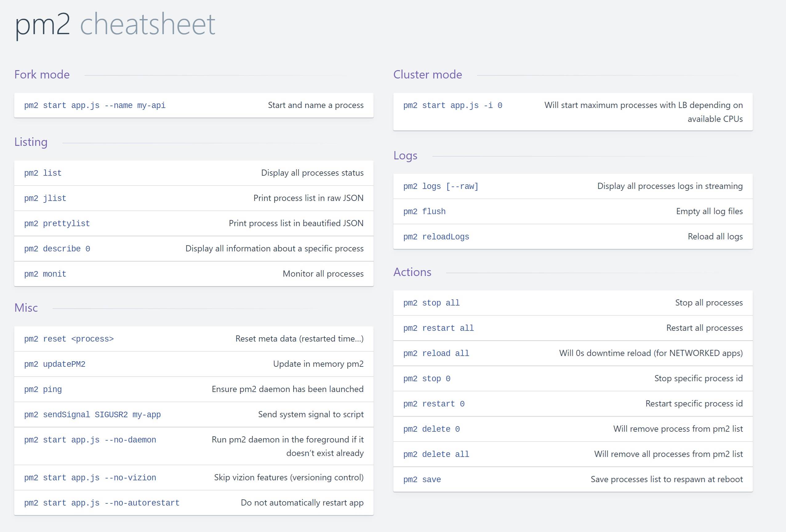
Task: Select the 'Cluster mode' section heading
Action: 427,74
